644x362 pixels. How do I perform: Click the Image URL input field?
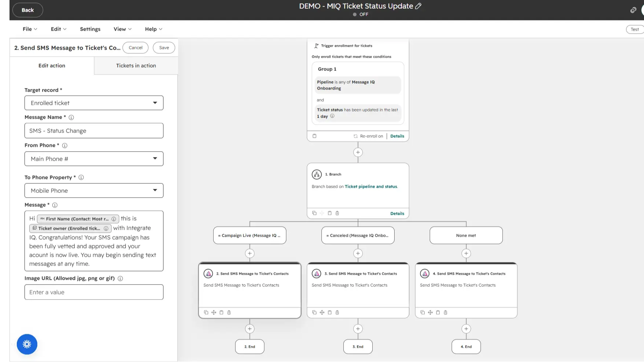point(94,292)
